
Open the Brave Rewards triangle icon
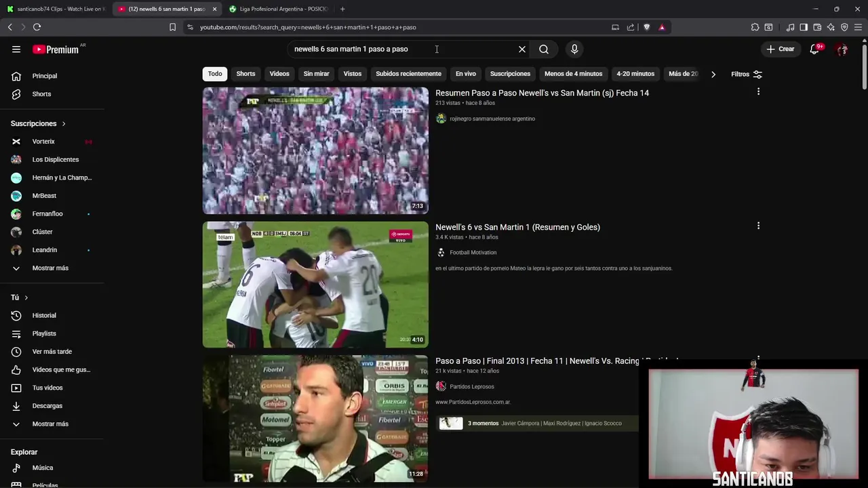pos(662,27)
